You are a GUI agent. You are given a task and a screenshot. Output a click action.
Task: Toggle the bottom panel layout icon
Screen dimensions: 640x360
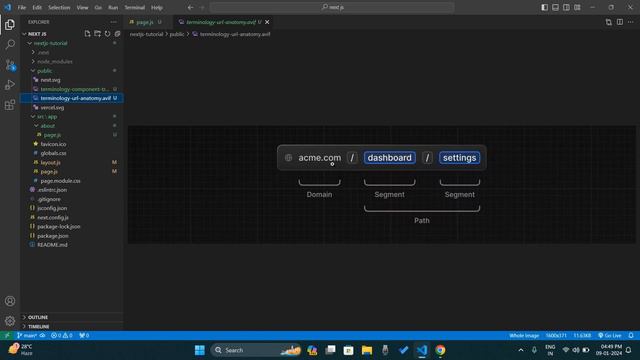tap(556, 7)
